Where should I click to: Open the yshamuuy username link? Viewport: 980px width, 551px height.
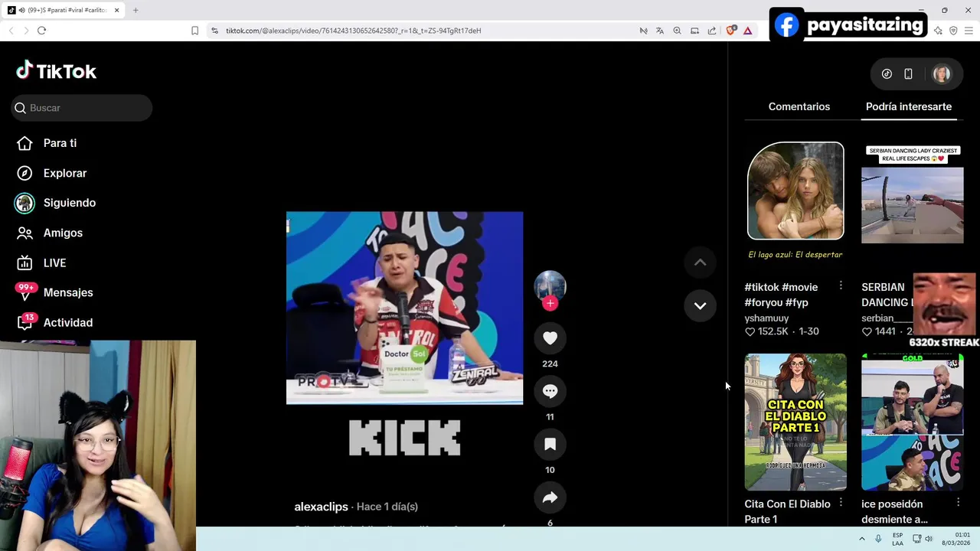[766, 318]
